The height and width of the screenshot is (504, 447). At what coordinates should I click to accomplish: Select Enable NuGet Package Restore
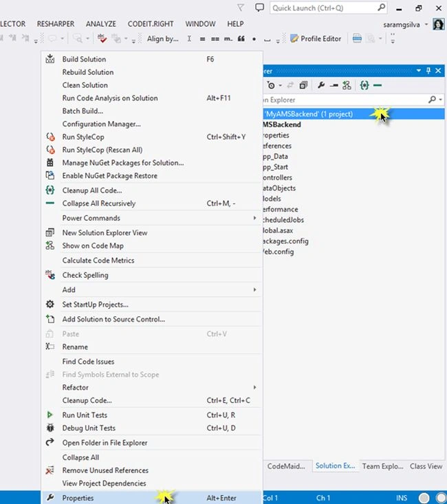(152, 175)
